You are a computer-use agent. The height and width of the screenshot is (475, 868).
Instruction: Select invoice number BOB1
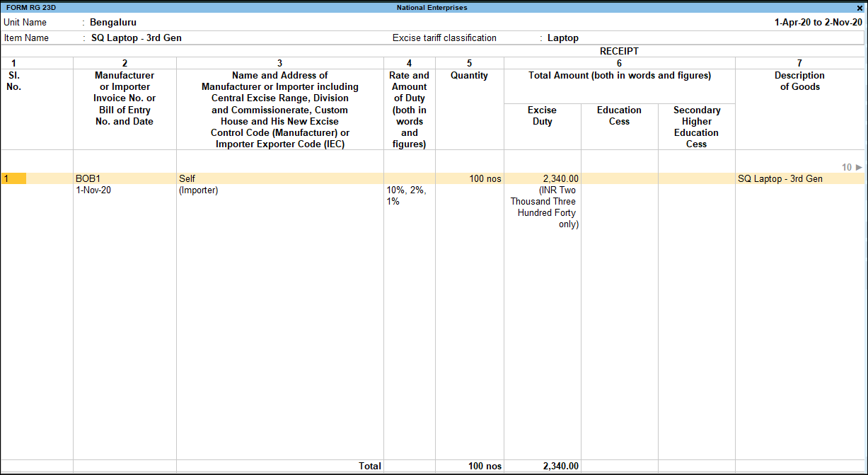click(88, 179)
